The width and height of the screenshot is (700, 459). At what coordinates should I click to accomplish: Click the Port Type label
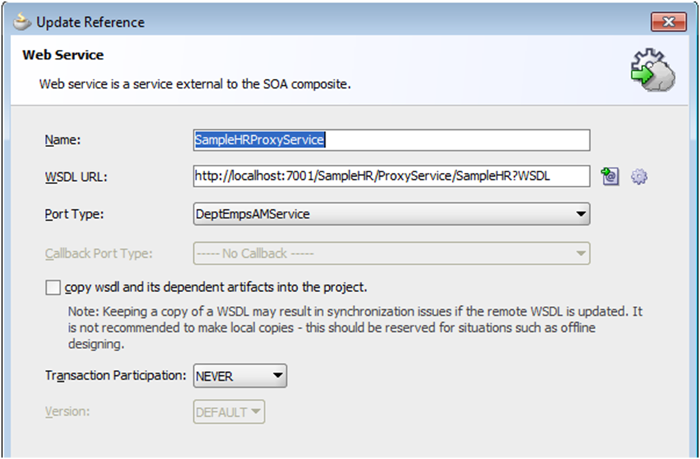74,214
